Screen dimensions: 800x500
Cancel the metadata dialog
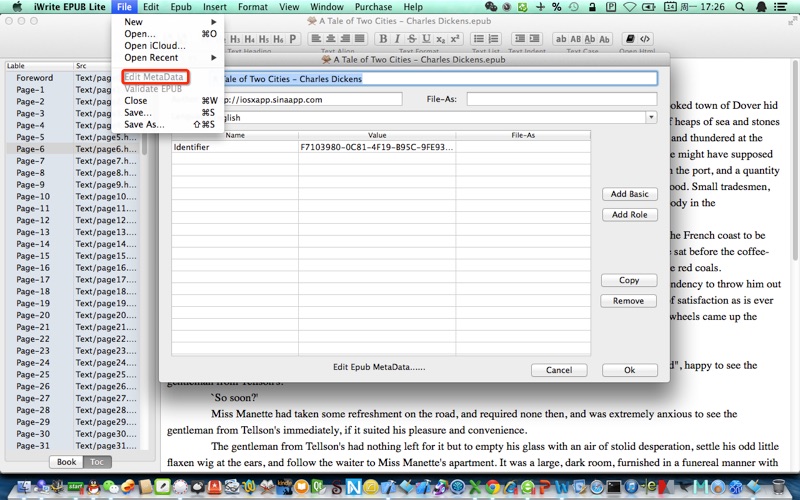click(559, 370)
